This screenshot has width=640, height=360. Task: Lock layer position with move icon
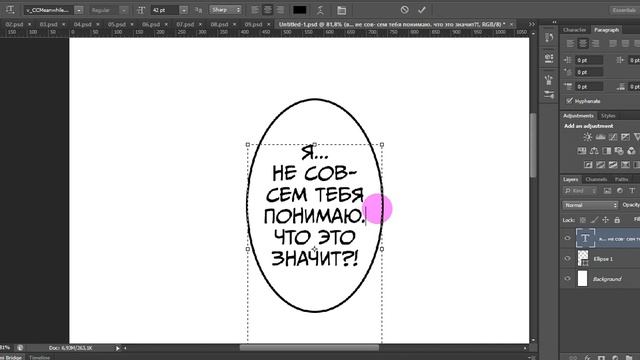[x=606, y=220]
